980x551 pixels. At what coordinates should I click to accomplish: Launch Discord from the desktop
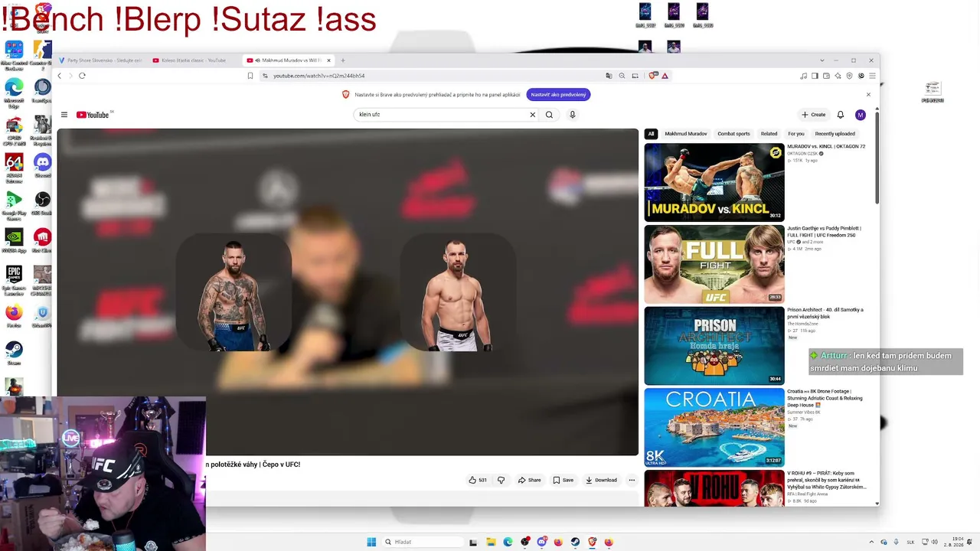click(42, 165)
